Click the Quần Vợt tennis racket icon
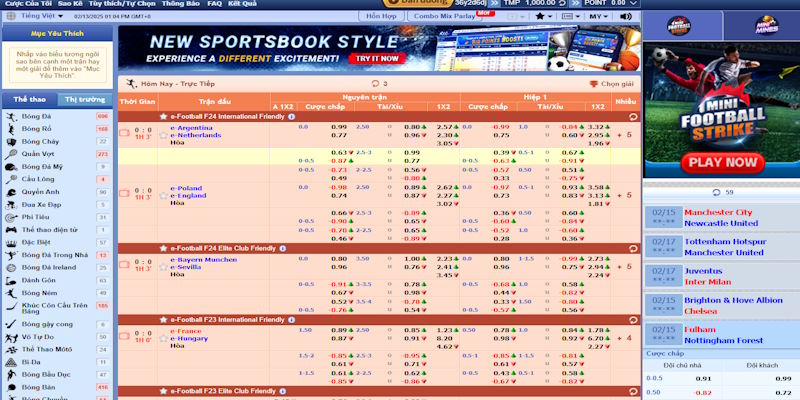Viewport: 800px width, 400px height. (x=9, y=154)
